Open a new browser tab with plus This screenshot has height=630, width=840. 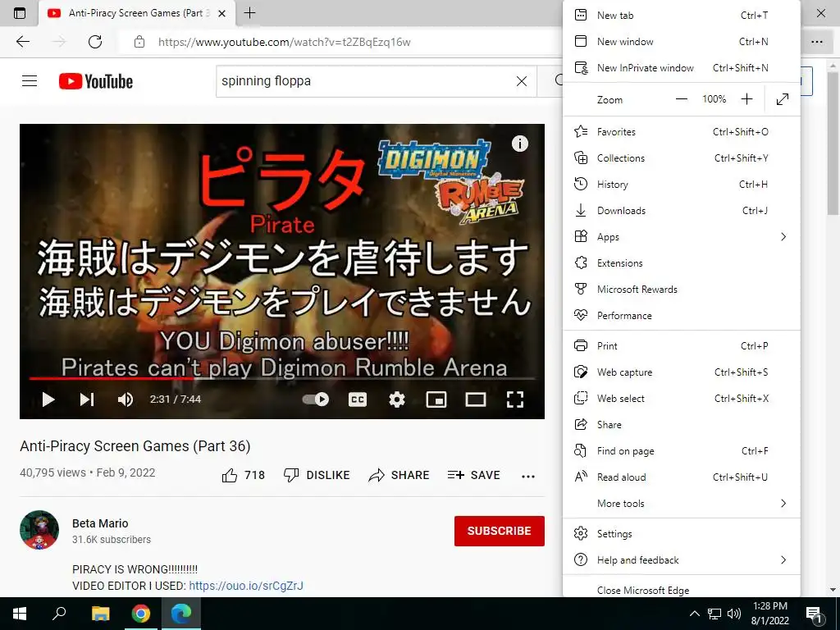pyautogui.click(x=249, y=13)
